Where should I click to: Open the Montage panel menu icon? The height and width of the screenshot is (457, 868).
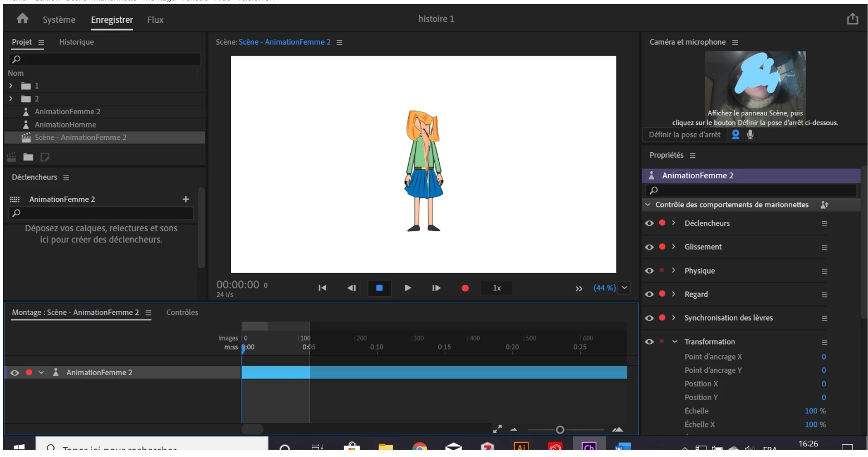148,313
